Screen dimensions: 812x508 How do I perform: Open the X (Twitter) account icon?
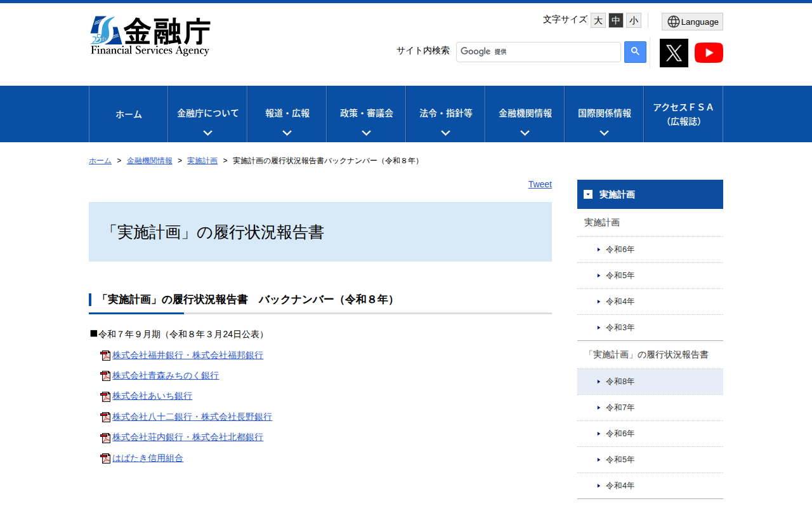tap(674, 53)
